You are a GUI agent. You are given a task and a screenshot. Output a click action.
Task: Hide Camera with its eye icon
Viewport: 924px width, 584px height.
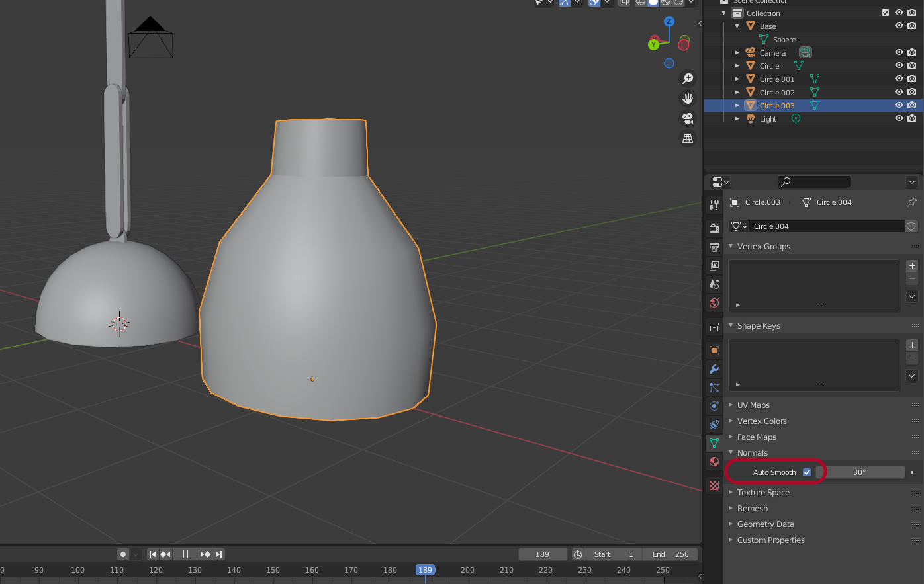(x=899, y=52)
